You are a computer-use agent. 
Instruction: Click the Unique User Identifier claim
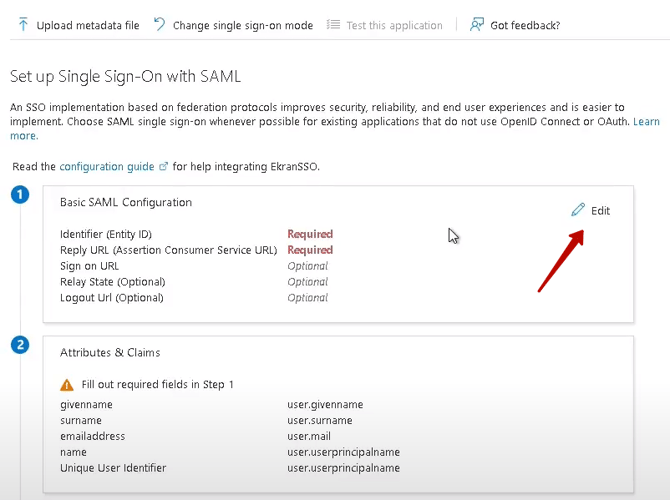[x=113, y=468]
